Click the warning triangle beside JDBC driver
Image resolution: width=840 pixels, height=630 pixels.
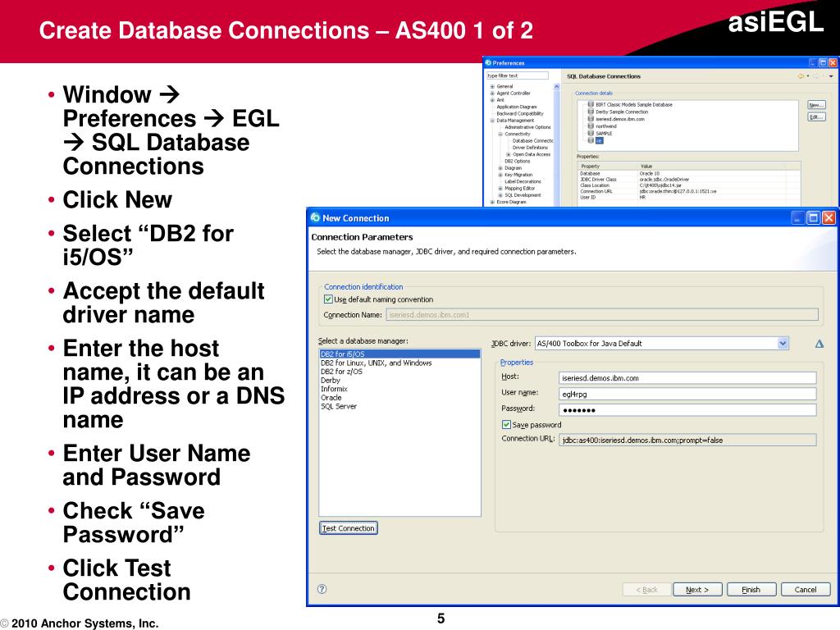tap(819, 344)
